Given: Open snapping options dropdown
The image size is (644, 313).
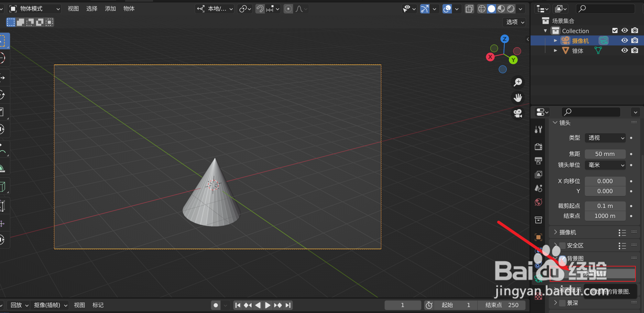Looking at the screenshot, I should [273, 9].
